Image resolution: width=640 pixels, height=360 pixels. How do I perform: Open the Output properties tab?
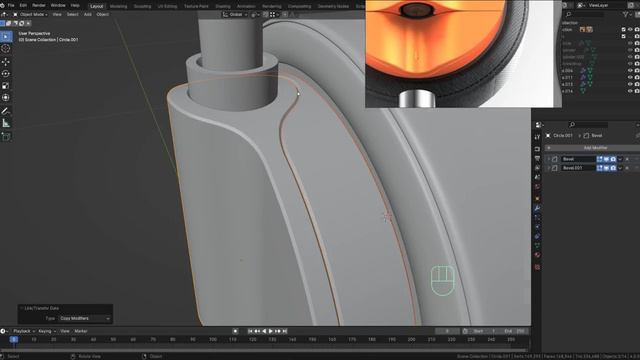(x=537, y=158)
